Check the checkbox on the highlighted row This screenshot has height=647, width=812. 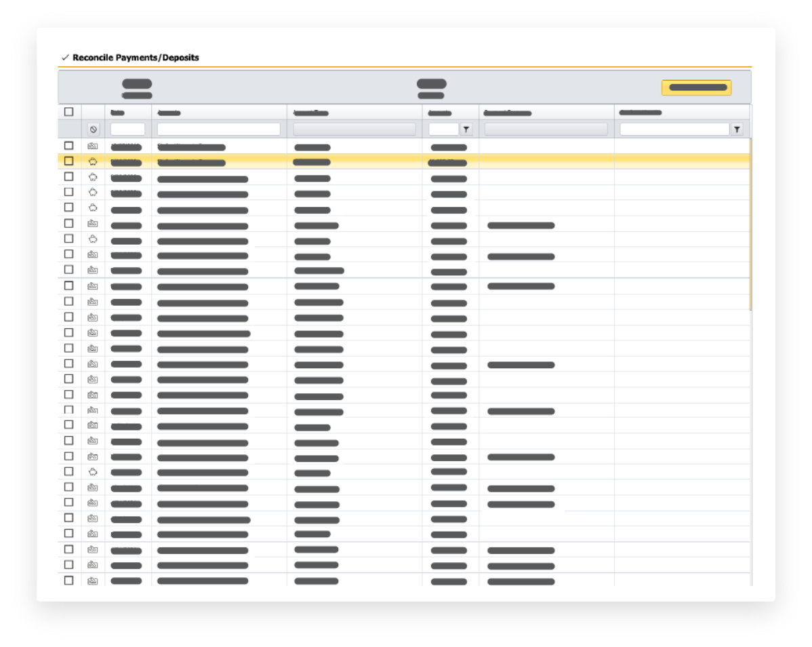click(x=68, y=163)
